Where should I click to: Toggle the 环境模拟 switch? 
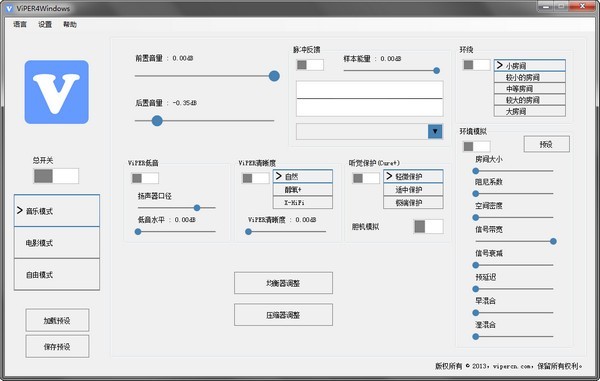pos(476,146)
